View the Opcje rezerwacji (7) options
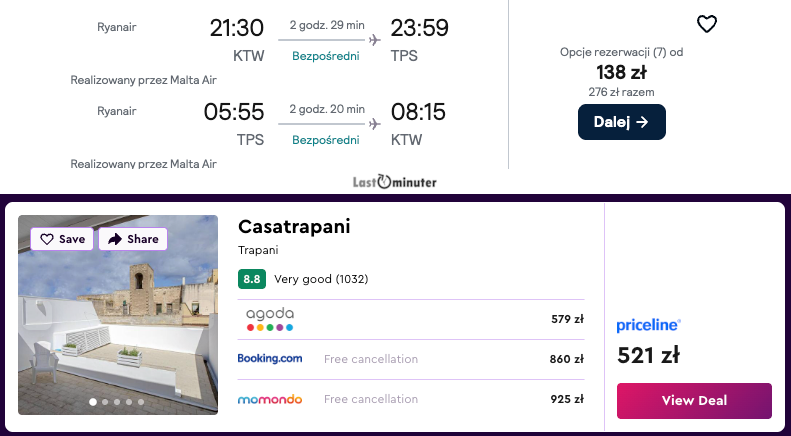Viewport: 791px width, 436px height. 621,53
